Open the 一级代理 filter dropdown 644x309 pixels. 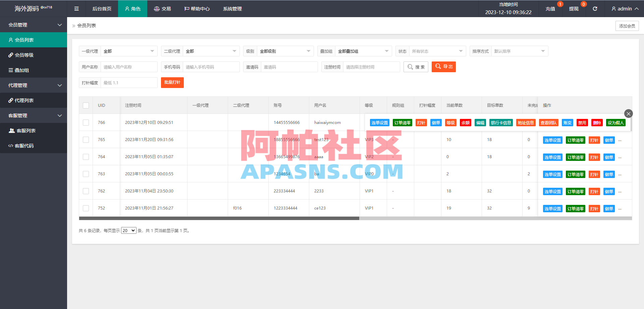pos(129,51)
